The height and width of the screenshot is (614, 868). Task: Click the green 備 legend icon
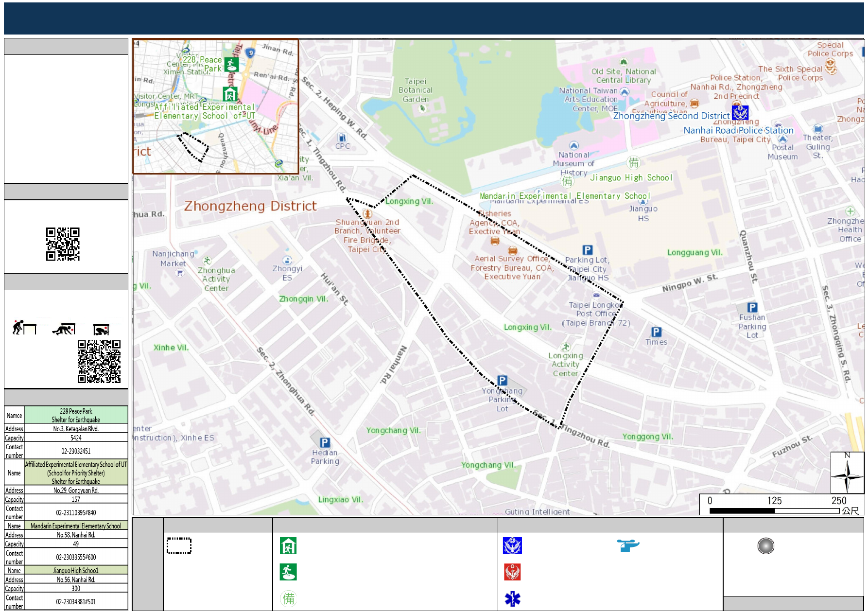(x=288, y=598)
